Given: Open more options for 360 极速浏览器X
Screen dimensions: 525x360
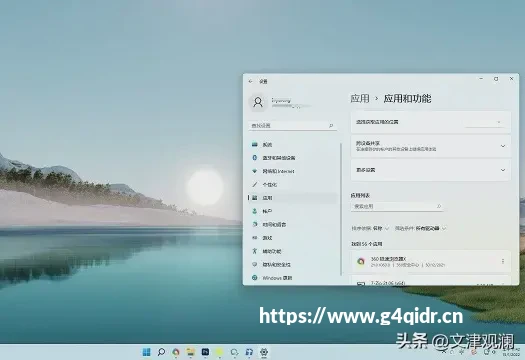Looking at the screenshot, I should [x=503, y=261].
